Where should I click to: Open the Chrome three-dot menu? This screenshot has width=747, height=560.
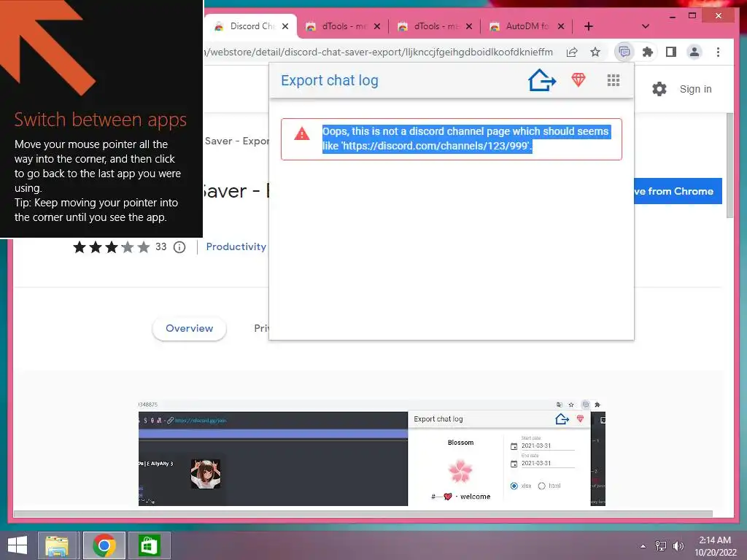tap(718, 52)
